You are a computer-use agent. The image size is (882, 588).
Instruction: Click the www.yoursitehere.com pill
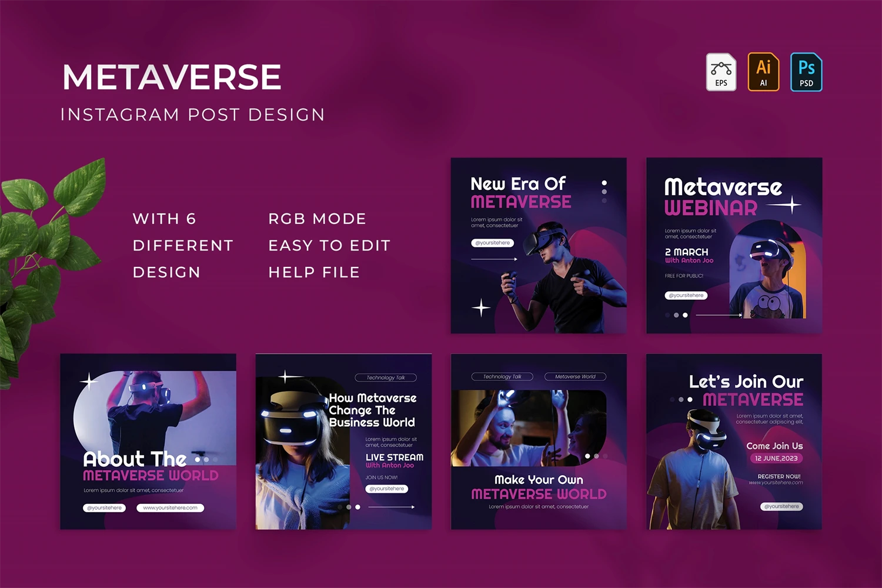point(170,507)
